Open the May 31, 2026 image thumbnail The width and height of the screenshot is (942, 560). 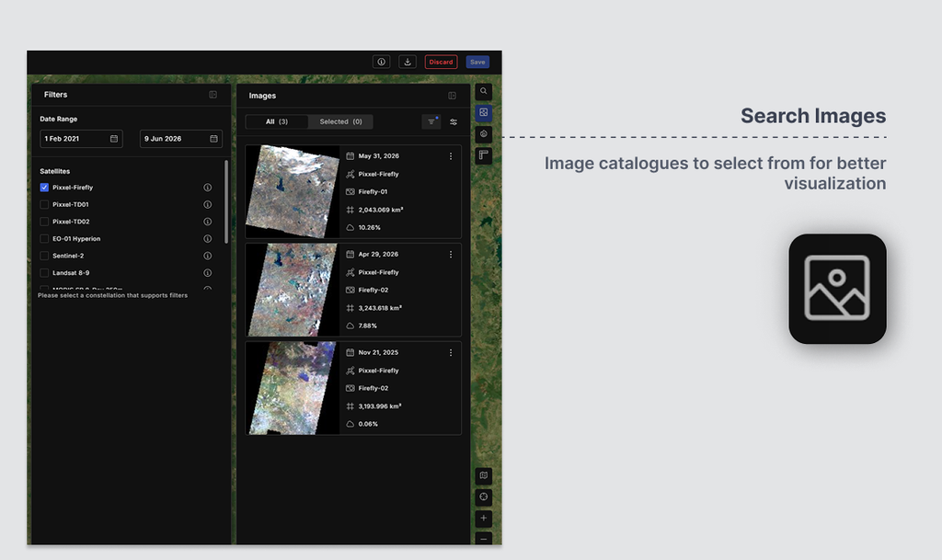[293, 191]
